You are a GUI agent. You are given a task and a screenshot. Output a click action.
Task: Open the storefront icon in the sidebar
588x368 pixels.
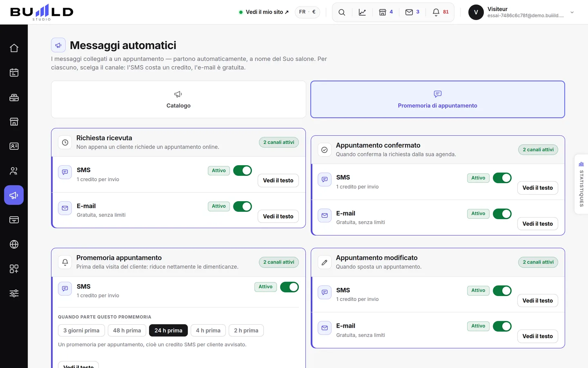[14, 122]
